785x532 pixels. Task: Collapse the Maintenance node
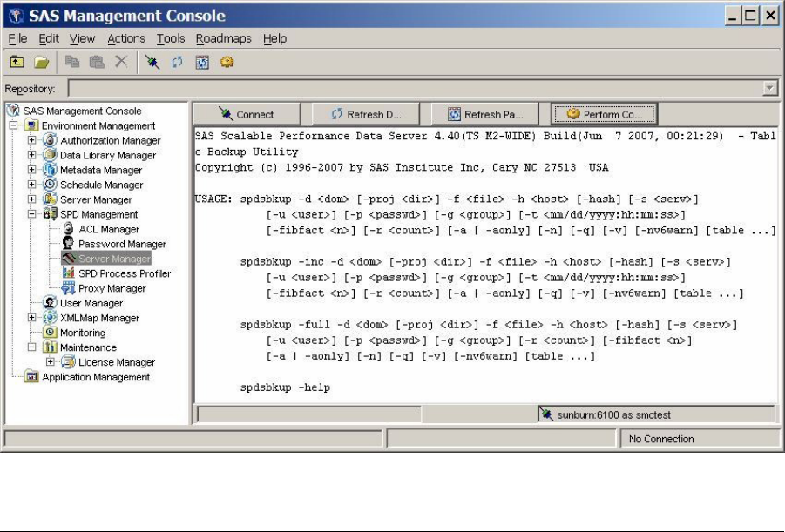(31, 347)
